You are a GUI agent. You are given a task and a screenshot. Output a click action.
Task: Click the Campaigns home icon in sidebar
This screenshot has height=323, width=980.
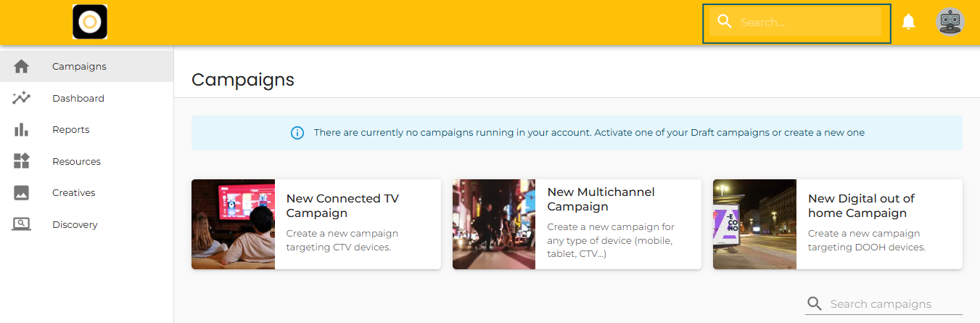[22, 66]
